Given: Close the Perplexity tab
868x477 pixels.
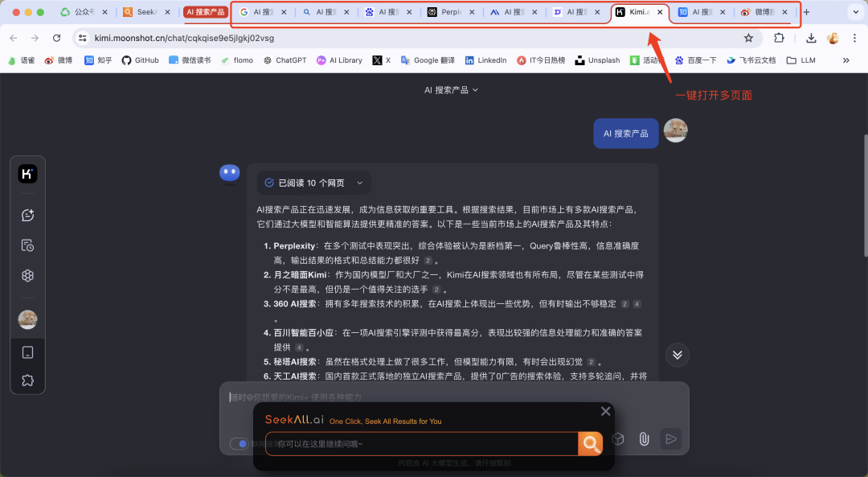Looking at the screenshot, I should [472, 11].
